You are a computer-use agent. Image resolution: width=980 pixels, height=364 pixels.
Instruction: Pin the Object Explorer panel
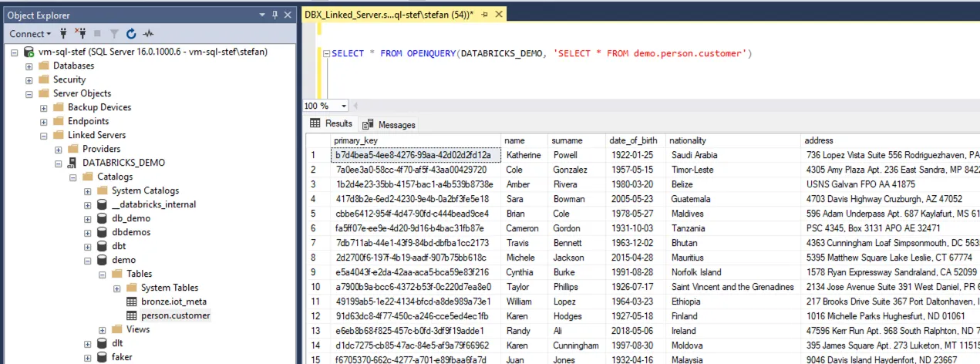[275, 15]
